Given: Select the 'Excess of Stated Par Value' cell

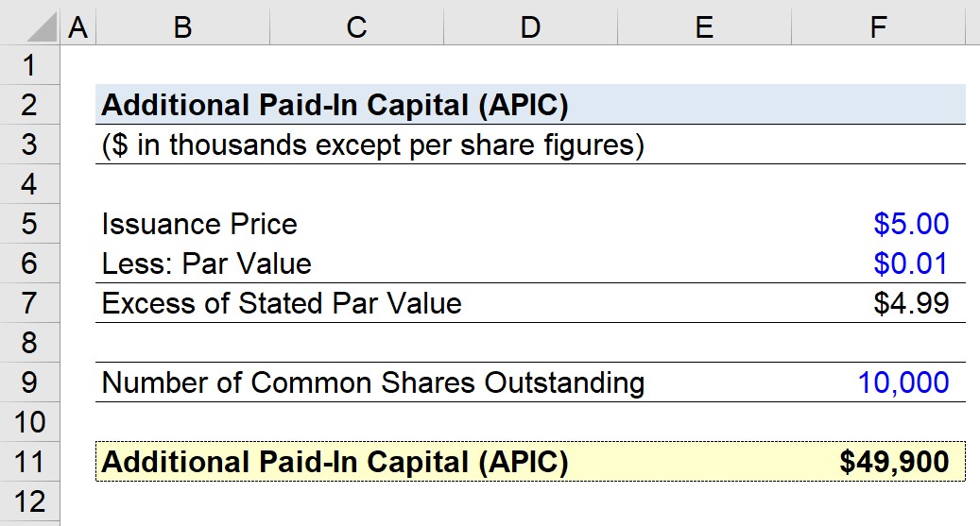Looking at the screenshot, I should (x=282, y=303).
